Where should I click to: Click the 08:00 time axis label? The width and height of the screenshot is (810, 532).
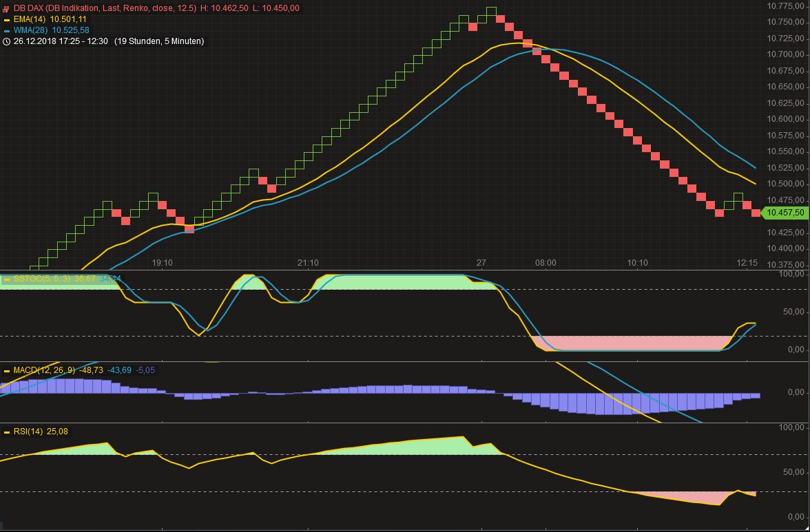(546, 263)
